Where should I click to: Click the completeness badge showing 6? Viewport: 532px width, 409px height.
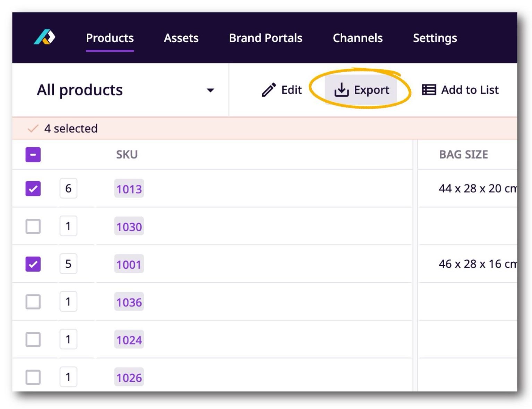tap(68, 189)
